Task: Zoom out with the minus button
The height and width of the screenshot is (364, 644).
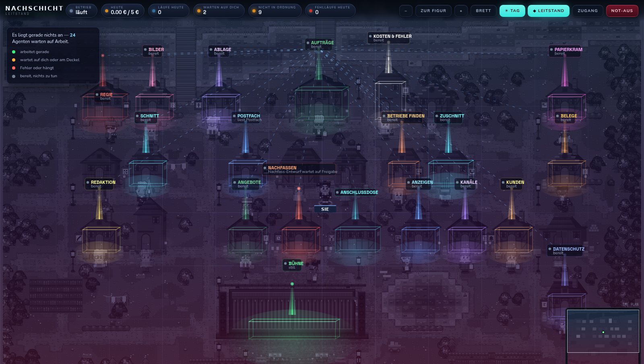Action: (x=406, y=11)
